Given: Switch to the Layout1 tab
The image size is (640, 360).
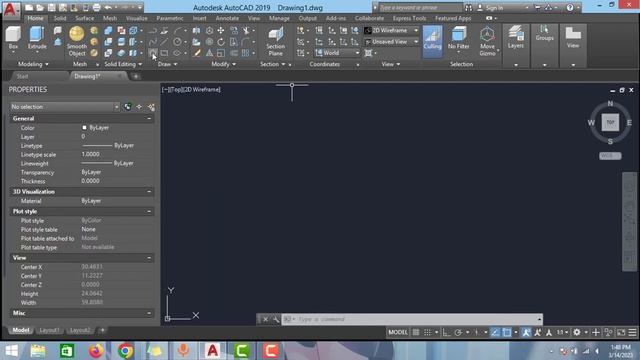Looking at the screenshot, I should 49,330.
